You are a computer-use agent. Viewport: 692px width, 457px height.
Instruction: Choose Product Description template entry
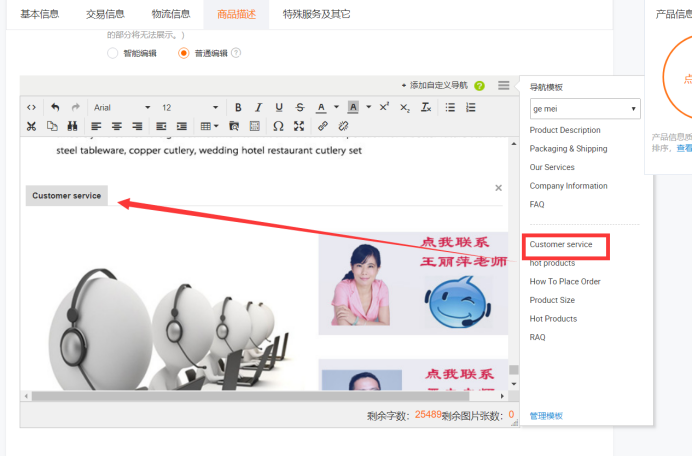565,130
